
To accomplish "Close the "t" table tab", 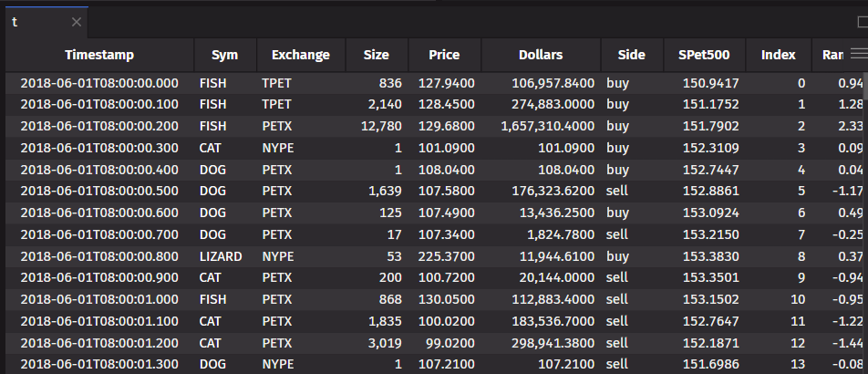I will click(x=77, y=22).
